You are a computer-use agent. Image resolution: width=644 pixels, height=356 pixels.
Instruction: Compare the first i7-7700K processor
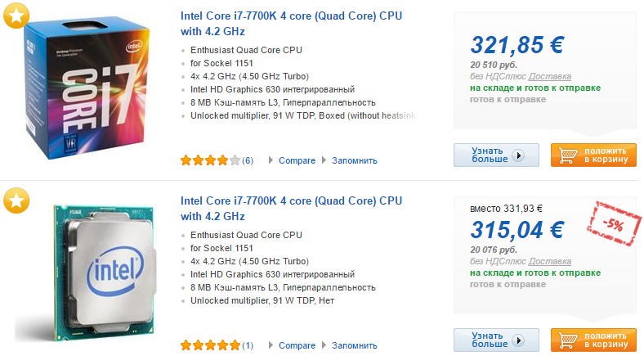(297, 160)
